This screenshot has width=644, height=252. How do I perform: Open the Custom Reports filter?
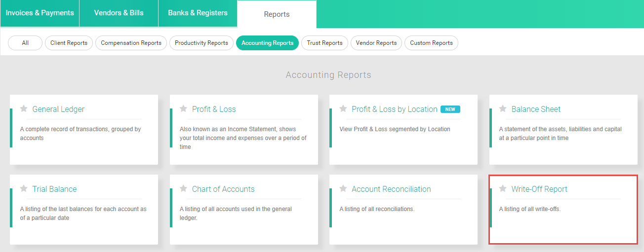click(x=431, y=43)
